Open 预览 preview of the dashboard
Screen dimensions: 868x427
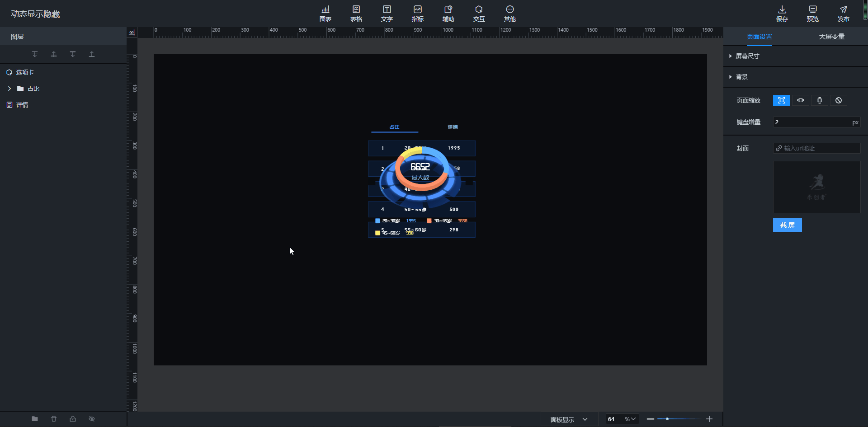pos(812,14)
